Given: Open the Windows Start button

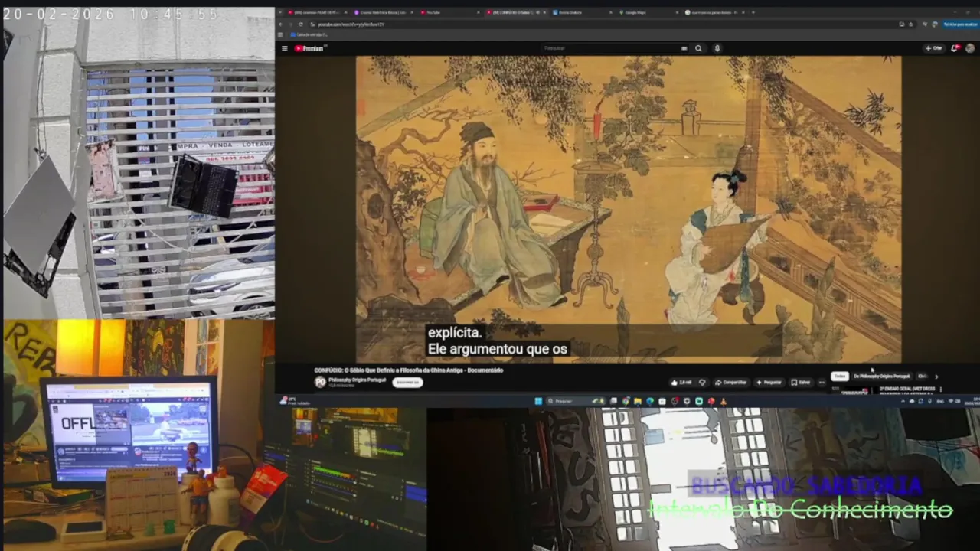Looking at the screenshot, I should pyautogui.click(x=538, y=401).
